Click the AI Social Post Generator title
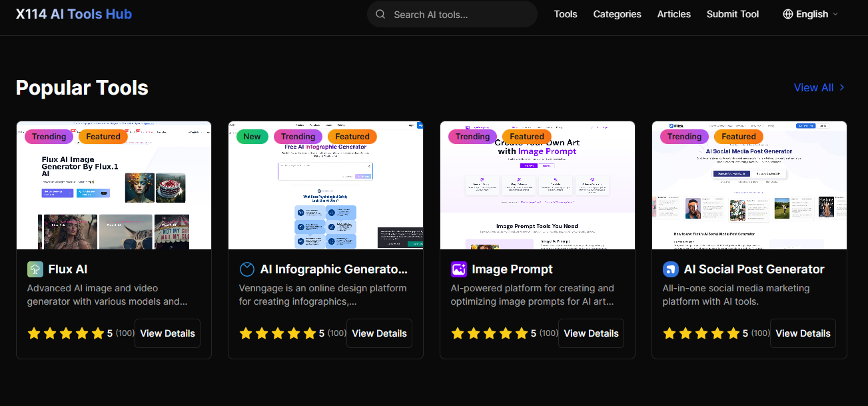Screen dimensions: 868x406 tap(754, 269)
